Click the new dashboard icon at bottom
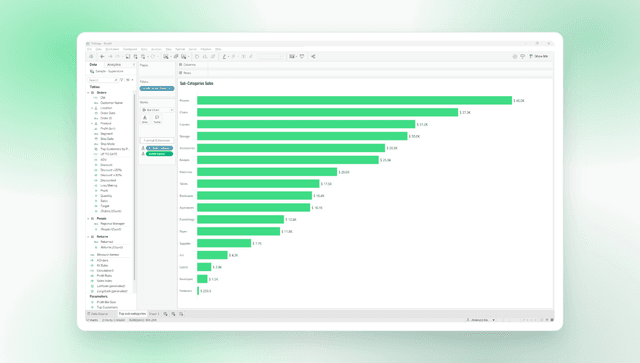 pos(173,314)
